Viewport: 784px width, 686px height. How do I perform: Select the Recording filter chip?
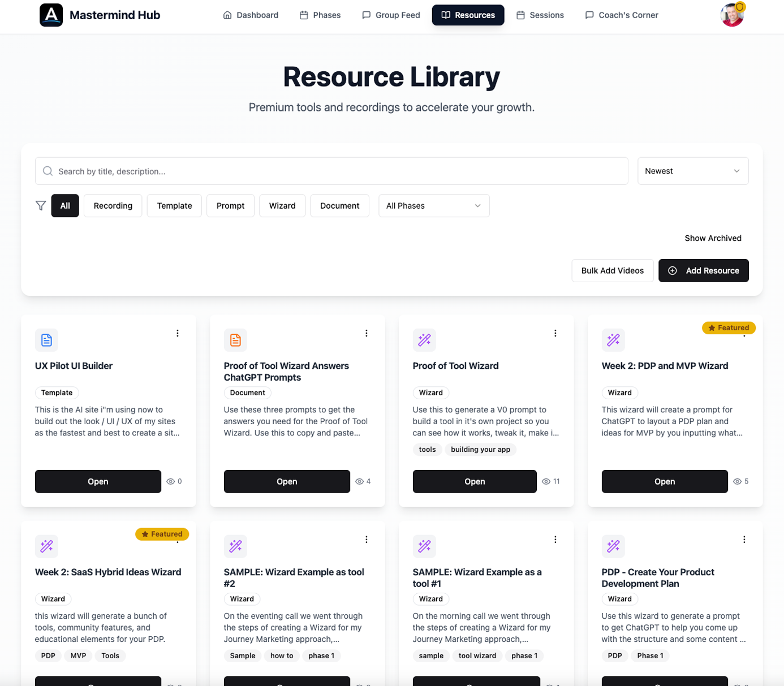[x=113, y=205]
